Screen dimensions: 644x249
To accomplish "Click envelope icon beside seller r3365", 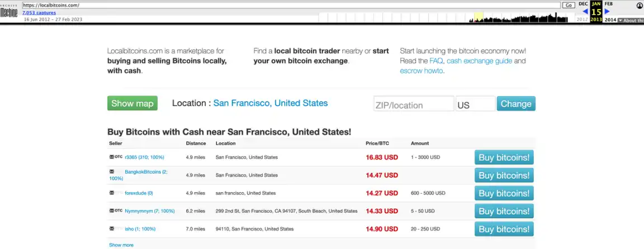I will [111, 157].
